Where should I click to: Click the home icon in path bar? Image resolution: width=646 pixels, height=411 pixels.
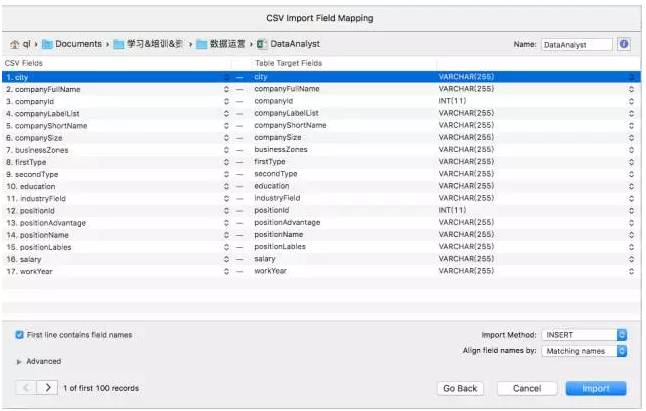click(x=14, y=44)
